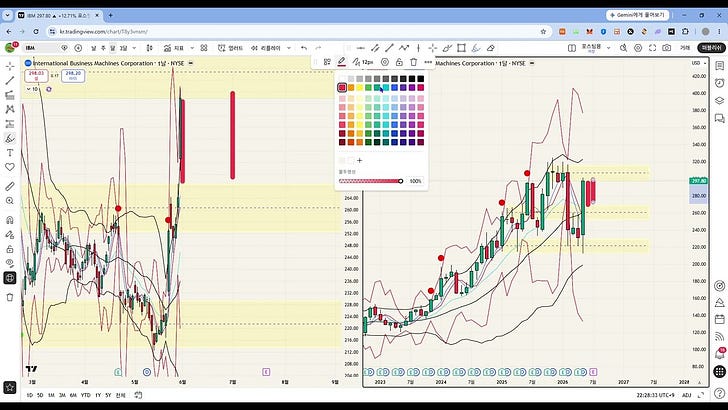Open forecasting and measurement tools in left sidebar
The width and height of the screenshot is (728, 410).
[x=10, y=124]
